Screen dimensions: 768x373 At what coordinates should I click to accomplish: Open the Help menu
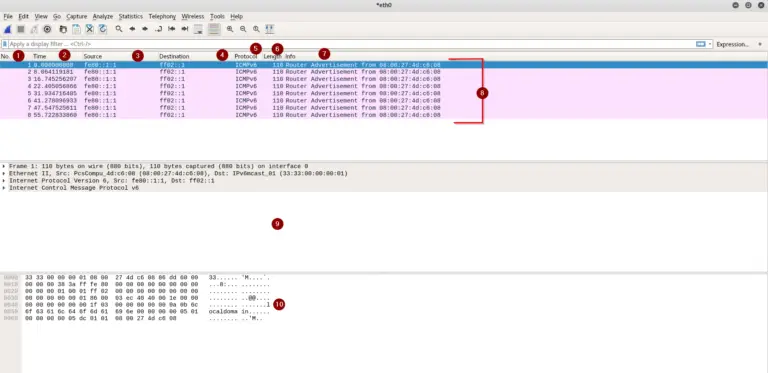tap(237, 16)
